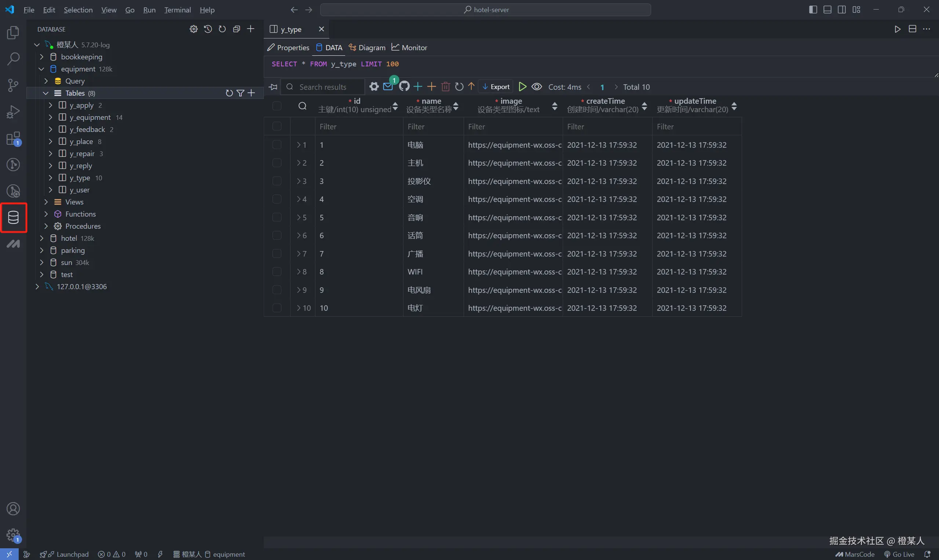Viewport: 939px width, 560px height.
Task: Expand the hotel database node
Action: point(42,238)
